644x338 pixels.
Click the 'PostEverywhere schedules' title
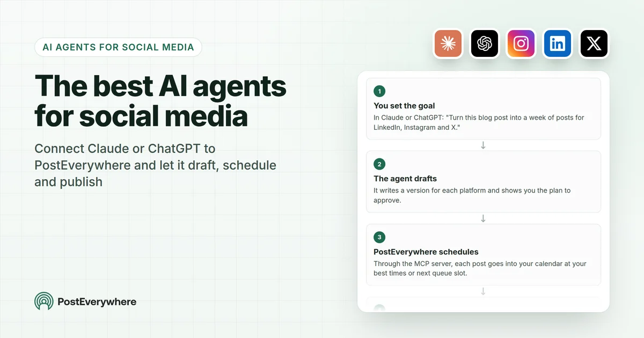(x=426, y=252)
